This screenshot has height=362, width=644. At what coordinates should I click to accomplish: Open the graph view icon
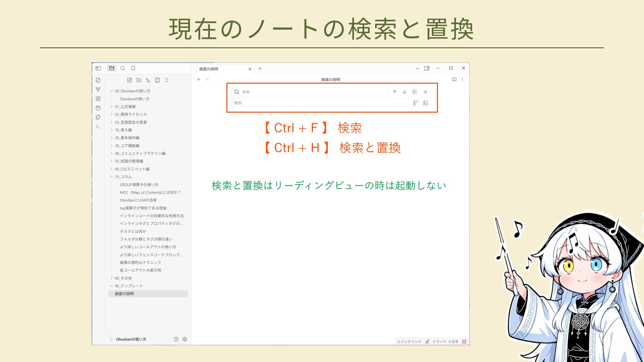click(98, 89)
